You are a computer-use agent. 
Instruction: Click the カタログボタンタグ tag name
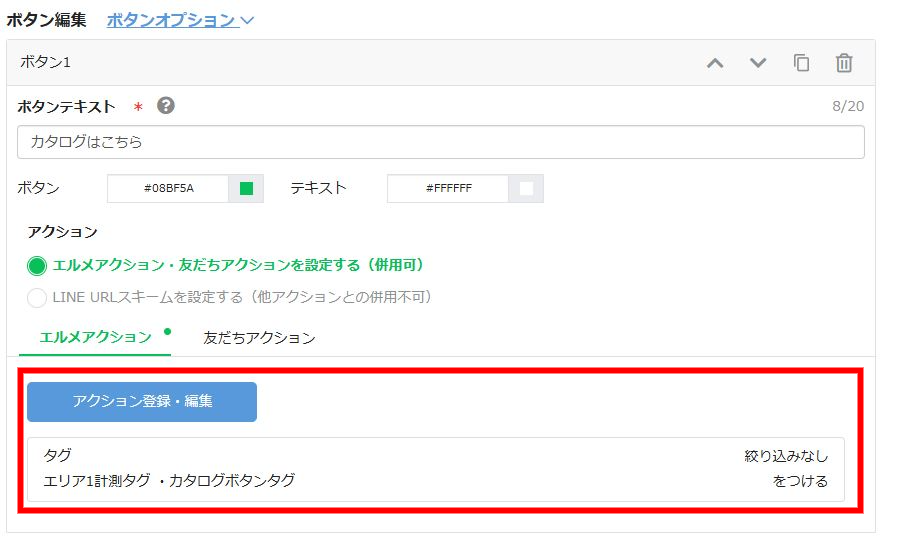click(232, 480)
